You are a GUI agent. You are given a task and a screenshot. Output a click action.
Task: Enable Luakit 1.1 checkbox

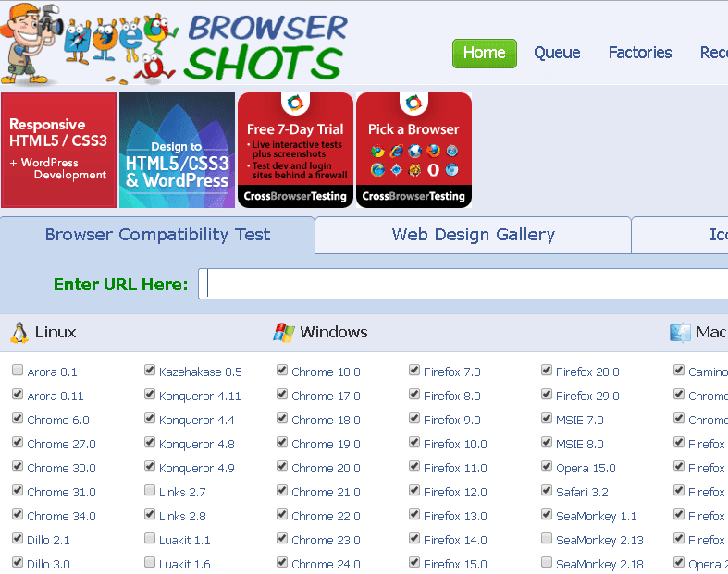point(150,539)
